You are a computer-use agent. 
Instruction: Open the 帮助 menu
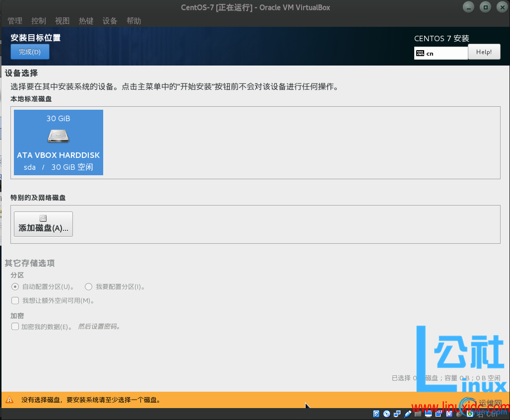click(133, 21)
